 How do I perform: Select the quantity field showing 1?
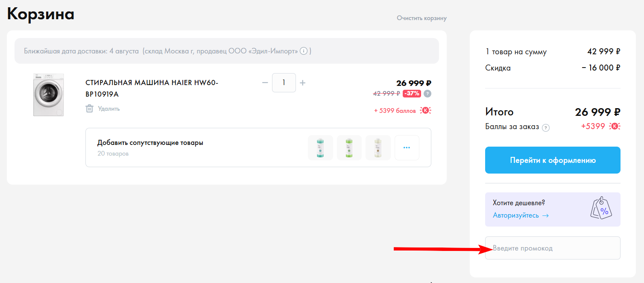tap(284, 83)
